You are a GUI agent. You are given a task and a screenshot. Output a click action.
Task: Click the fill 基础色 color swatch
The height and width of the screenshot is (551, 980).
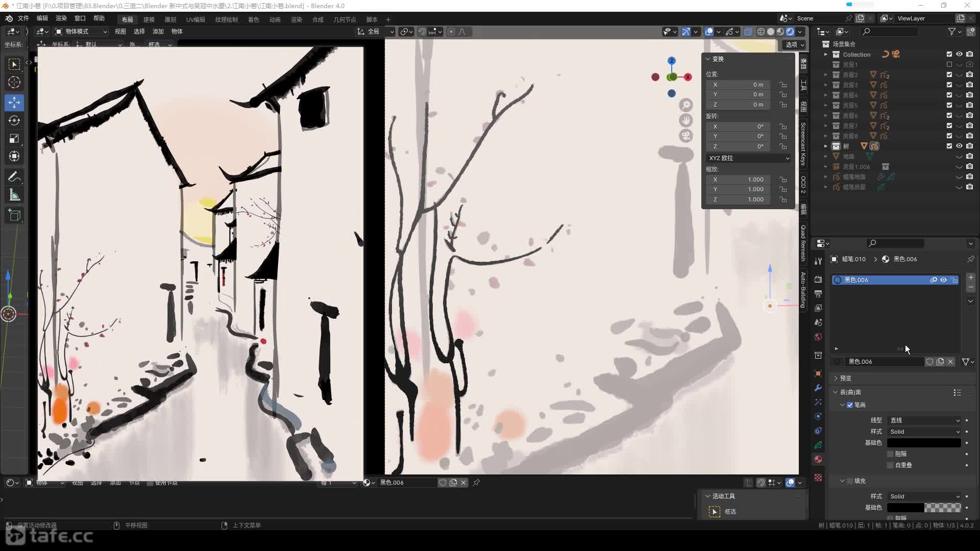tap(924, 508)
